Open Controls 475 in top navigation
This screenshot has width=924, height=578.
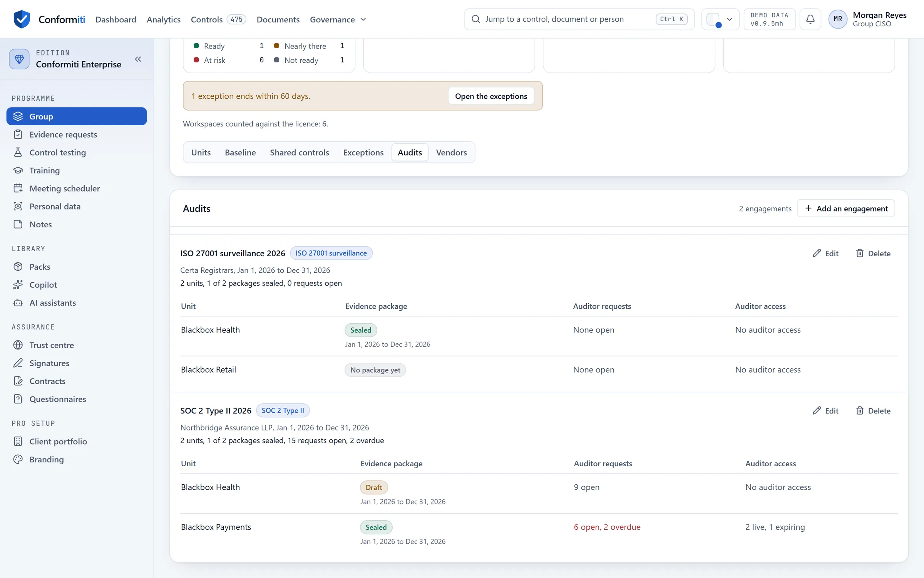click(x=218, y=19)
